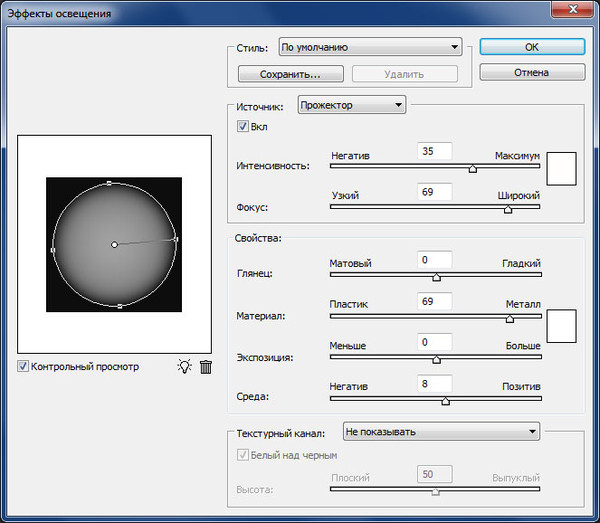The width and height of the screenshot is (600, 523).
Task: Click the Свойства: section heading
Action: coord(258,238)
